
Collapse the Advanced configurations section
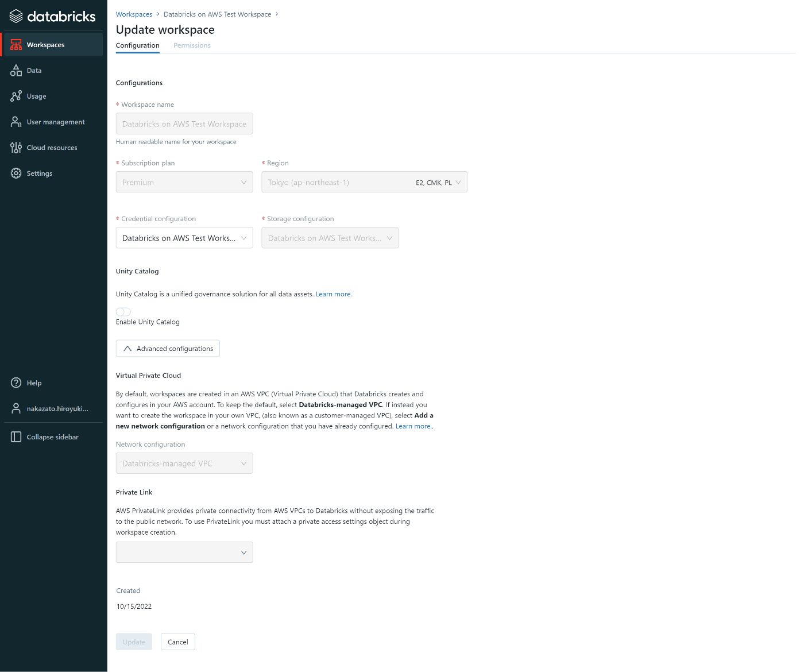point(168,349)
